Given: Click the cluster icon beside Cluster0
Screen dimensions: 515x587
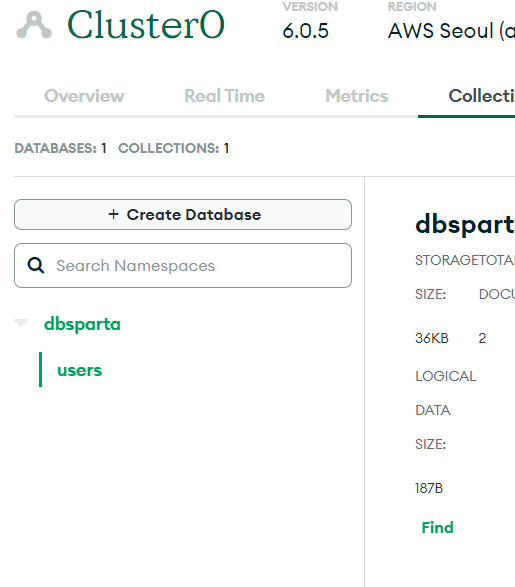Looking at the screenshot, I should 34,25.
